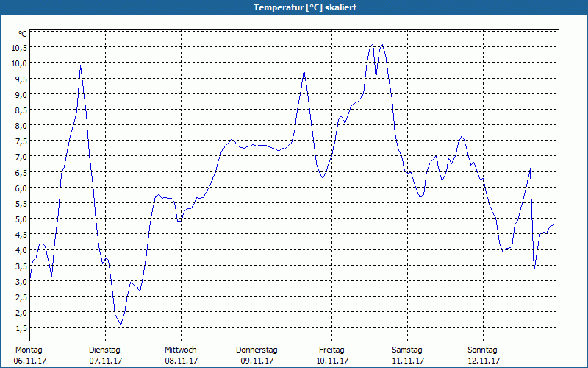Click the Monday temperature peak near 10 degrees
588x368 pixels.
coord(80,66)
